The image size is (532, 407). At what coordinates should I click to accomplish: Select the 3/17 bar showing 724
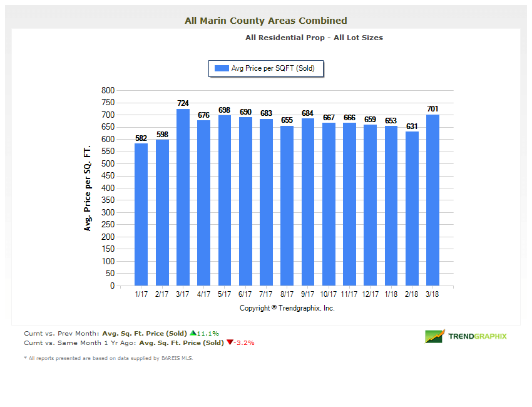click(x=183, y=197)
